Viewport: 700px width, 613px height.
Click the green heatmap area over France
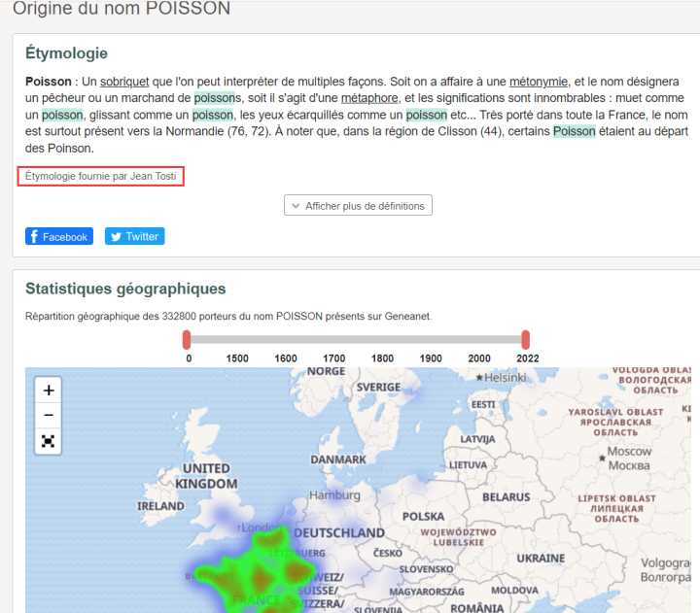(x=259, y=575)
